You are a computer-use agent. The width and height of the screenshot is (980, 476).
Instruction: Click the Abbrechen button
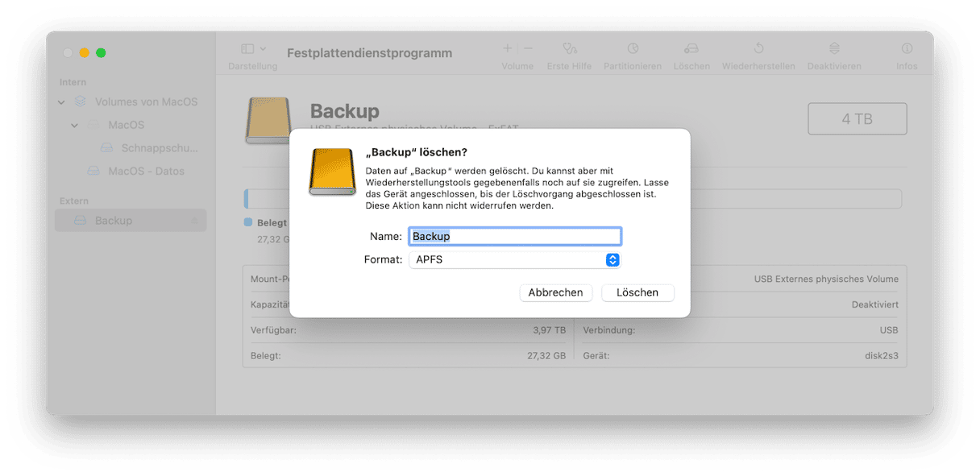[x=555, y=292]
